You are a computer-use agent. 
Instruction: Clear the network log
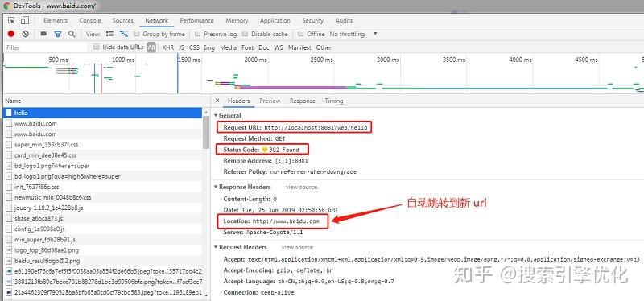(x=26, y=34)
